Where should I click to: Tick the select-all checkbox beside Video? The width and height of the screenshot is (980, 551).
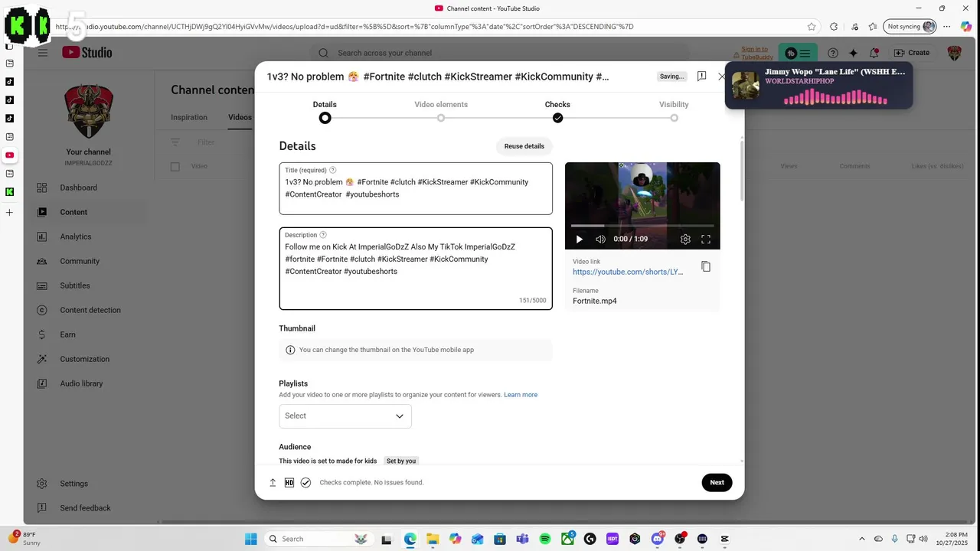(x=175, y=166)
